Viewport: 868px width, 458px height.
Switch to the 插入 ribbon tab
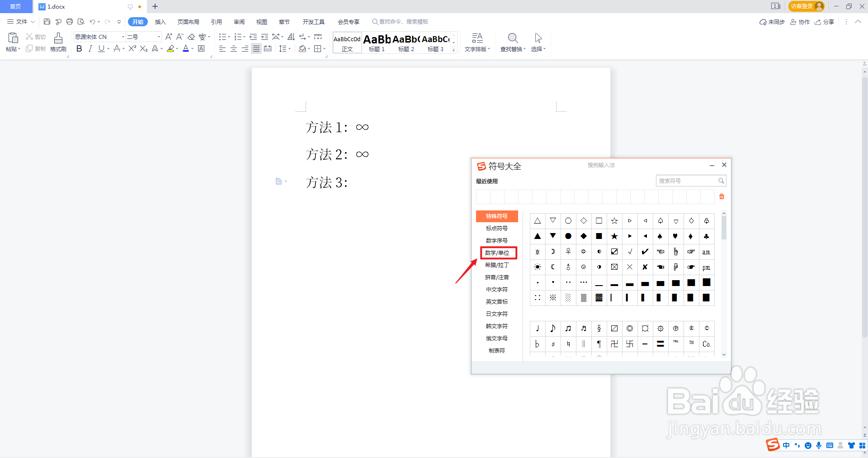(x=160, y=22)
